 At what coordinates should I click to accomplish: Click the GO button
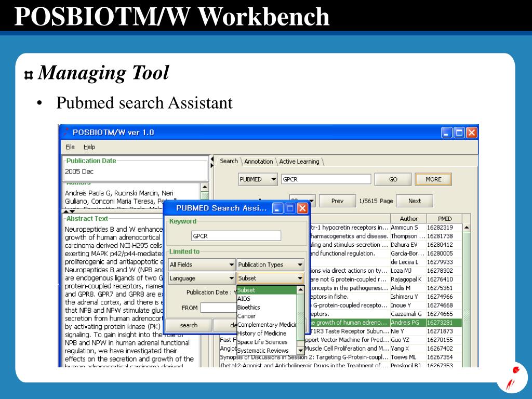[393, 179]
